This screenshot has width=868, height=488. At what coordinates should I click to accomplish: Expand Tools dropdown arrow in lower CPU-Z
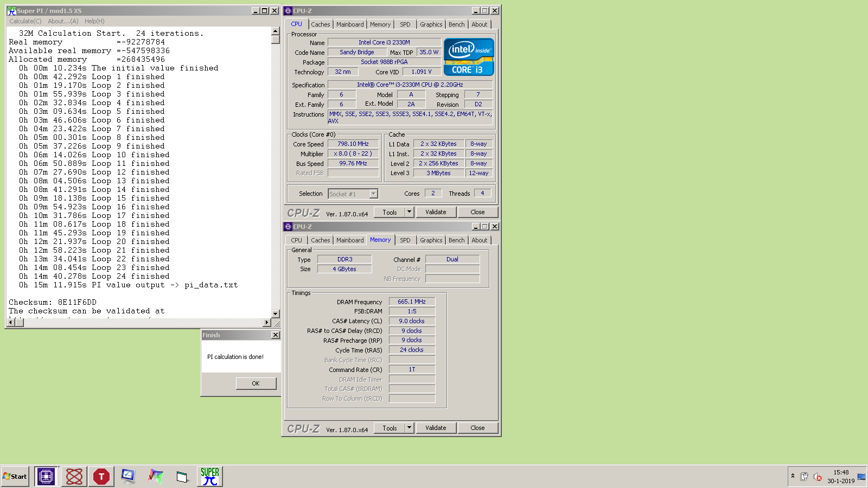(x=410, y=428)
